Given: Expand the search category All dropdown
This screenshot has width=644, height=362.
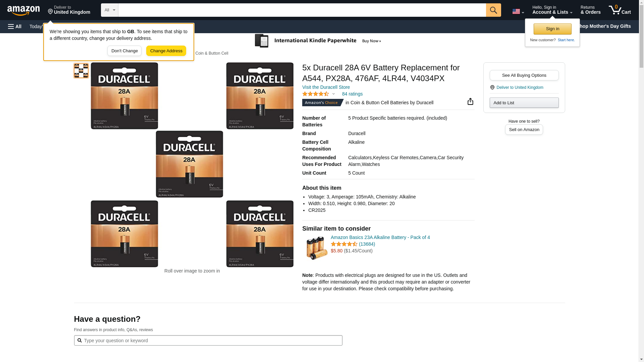Looking at the screenshot, I should pos(109,10).
